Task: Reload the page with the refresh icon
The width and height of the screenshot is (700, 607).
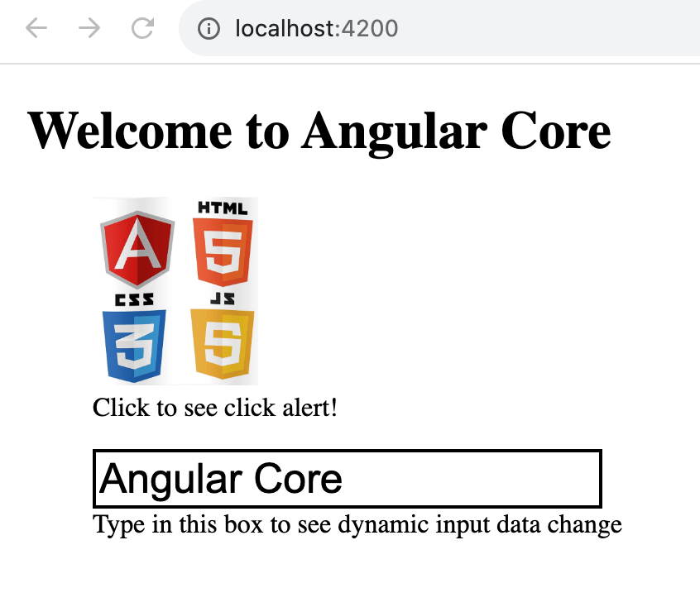Action: pyautogui.click(x=143, y=28)
